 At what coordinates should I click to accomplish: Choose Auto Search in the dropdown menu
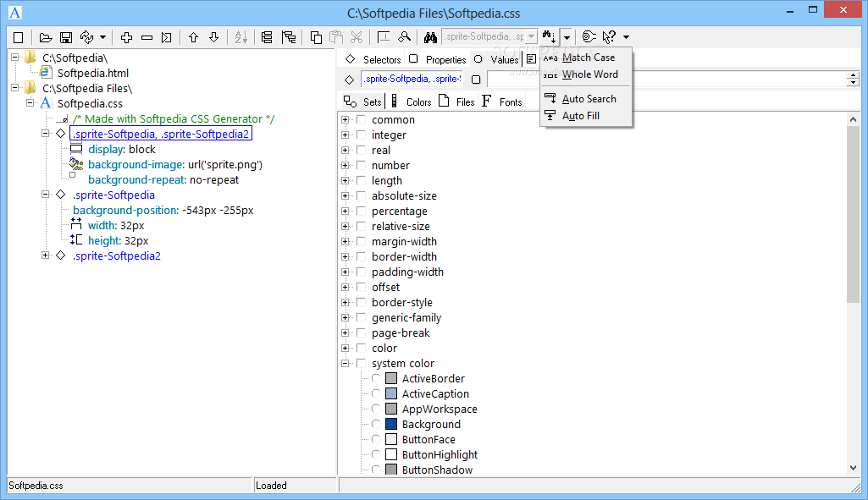click(x=586, y=99)
